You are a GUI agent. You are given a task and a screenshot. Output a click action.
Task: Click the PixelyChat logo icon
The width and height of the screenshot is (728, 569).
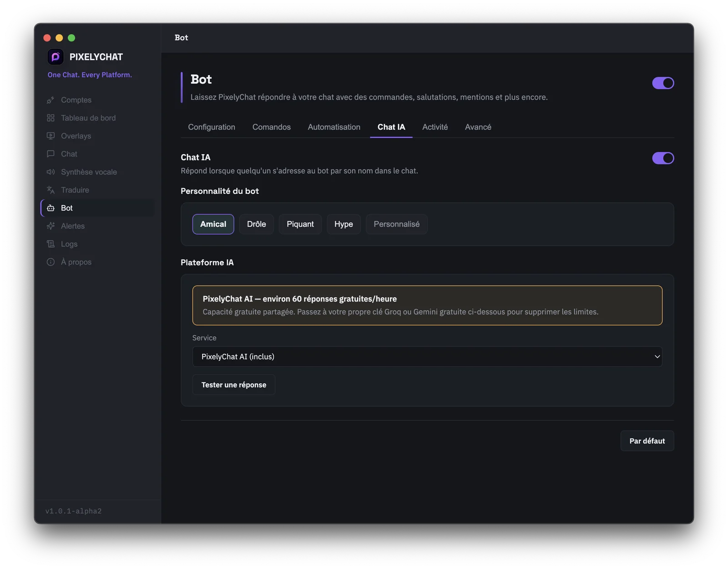pos(56,57)
